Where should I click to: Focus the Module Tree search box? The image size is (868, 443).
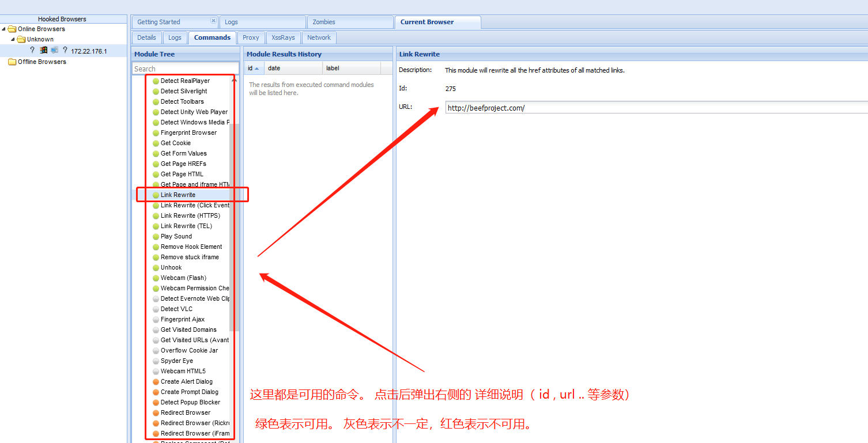pyautogui.click(x=185, y=69)
